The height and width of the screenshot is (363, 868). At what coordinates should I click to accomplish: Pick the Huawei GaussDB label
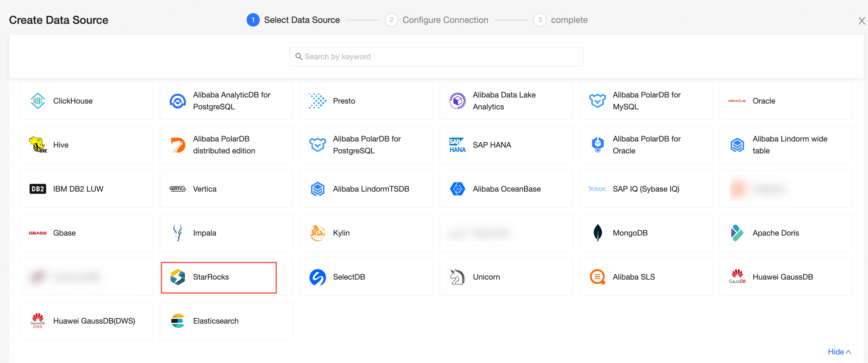click(783, 277)
